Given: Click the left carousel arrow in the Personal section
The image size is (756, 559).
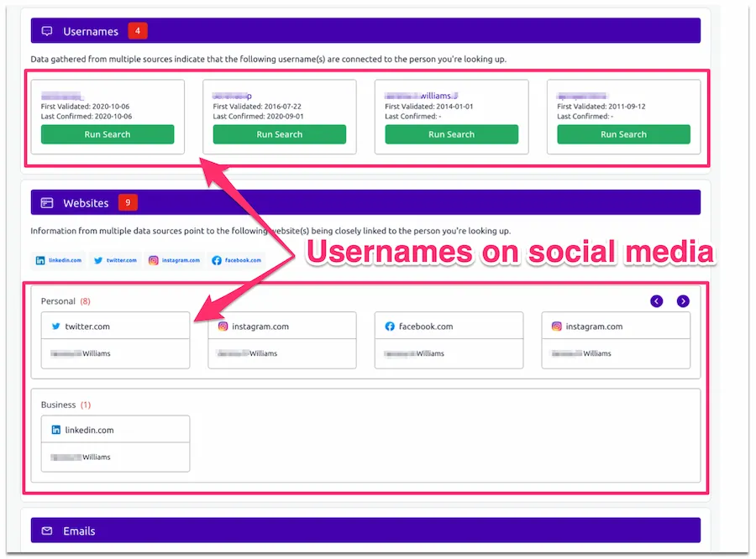Looking at the screenshot, I should (657, 300).
